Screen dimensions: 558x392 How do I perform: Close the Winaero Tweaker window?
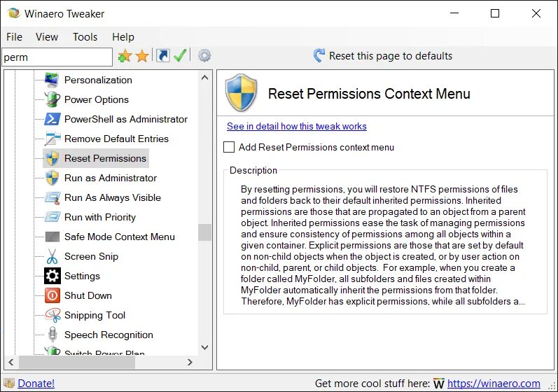pyautogui.click(x=536, y=13)
